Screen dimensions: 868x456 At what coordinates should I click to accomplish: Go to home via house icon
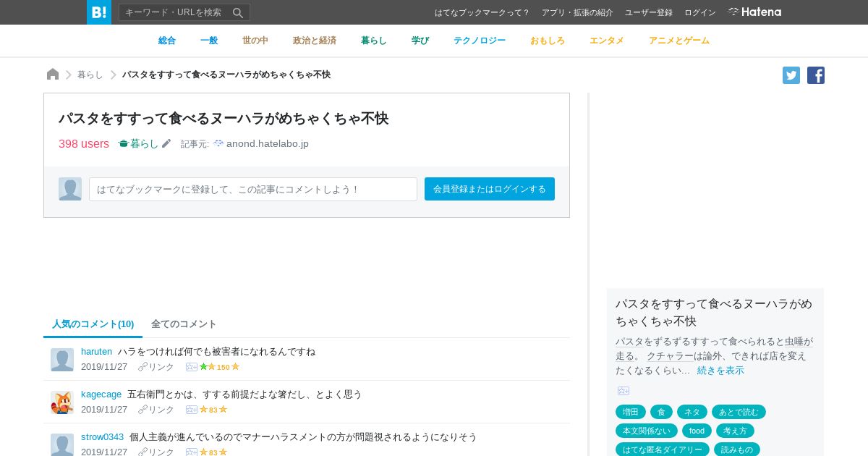pos(53,74)
